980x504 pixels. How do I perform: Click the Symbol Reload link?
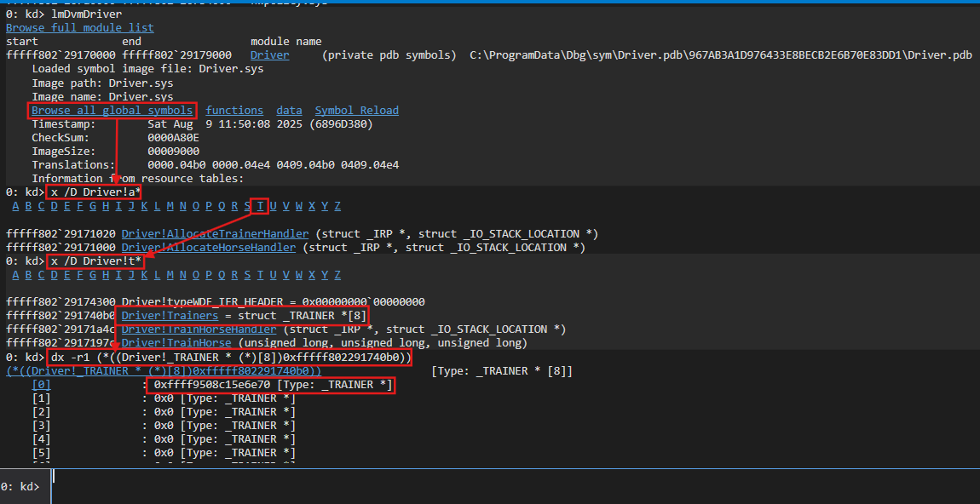(x=356, y=110)
